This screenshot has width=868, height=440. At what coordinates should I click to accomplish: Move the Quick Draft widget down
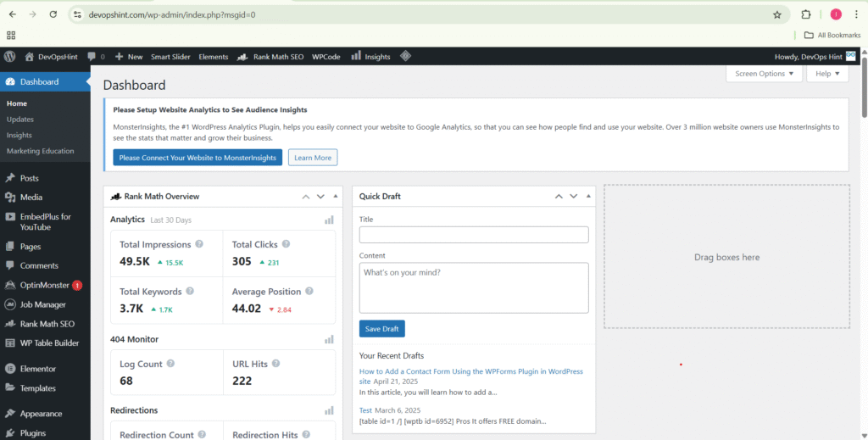pos(574,197)
